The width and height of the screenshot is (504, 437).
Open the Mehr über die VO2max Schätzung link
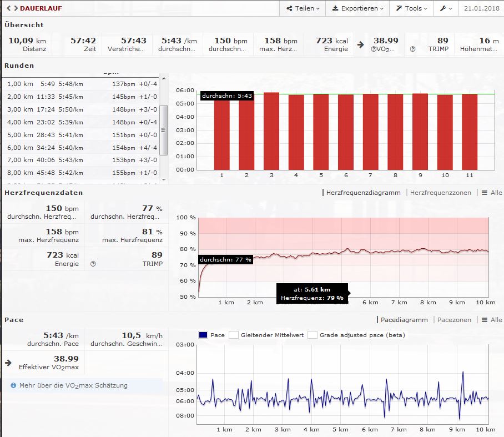[73, 385]
